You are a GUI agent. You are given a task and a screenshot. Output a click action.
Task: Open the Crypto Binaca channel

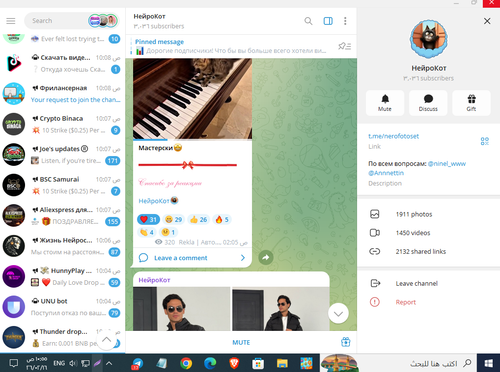pyautogui.click(x=62, y=124)
